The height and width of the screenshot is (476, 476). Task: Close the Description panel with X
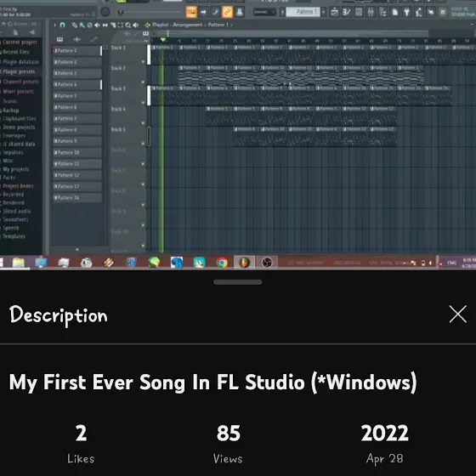coord(457,314)
